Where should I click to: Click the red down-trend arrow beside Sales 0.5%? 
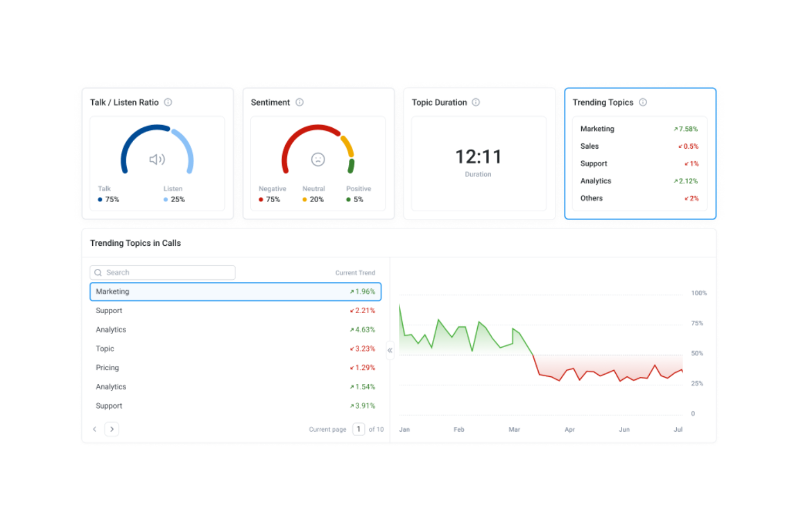coord(679,146)
